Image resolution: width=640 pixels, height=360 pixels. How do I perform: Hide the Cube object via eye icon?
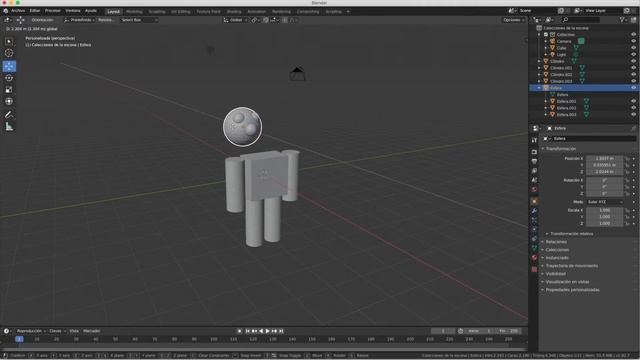tap(633, 48)
